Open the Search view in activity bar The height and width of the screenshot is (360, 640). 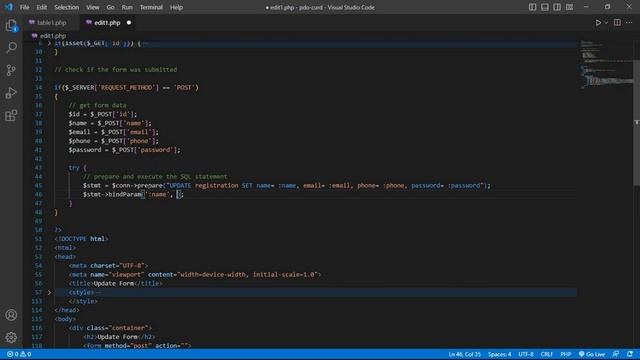(x=11, y=48)
